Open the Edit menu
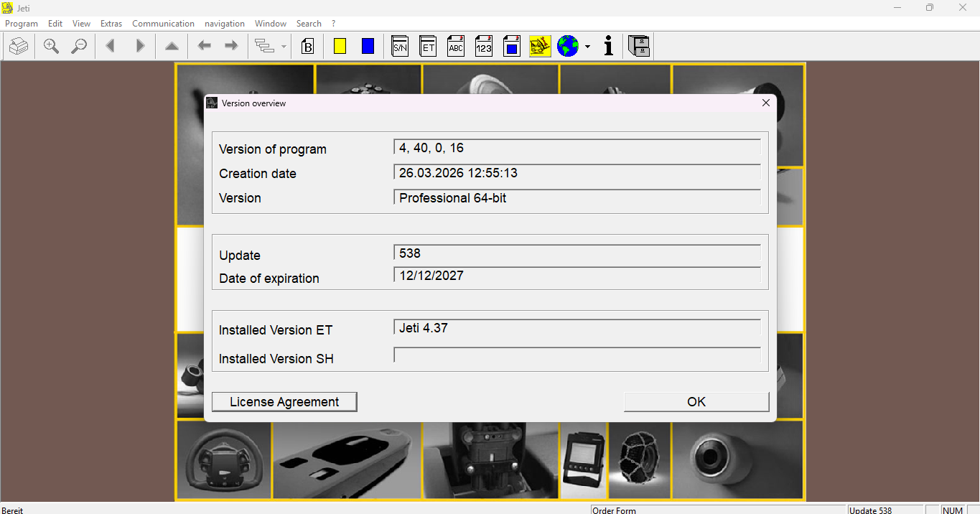Image resolution: width=980 pixels, height=514 pixels. coord(55,24)
